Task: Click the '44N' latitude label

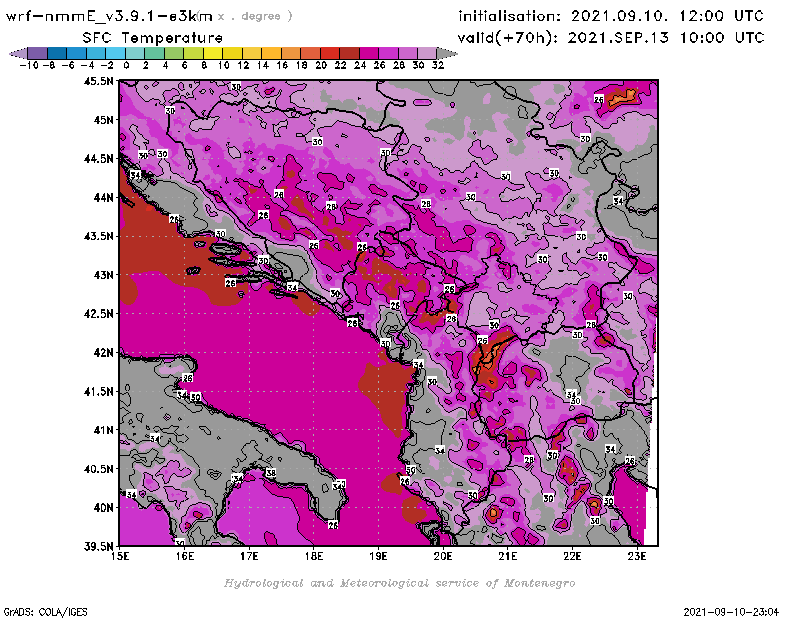Action: click(x=103, y=197)
